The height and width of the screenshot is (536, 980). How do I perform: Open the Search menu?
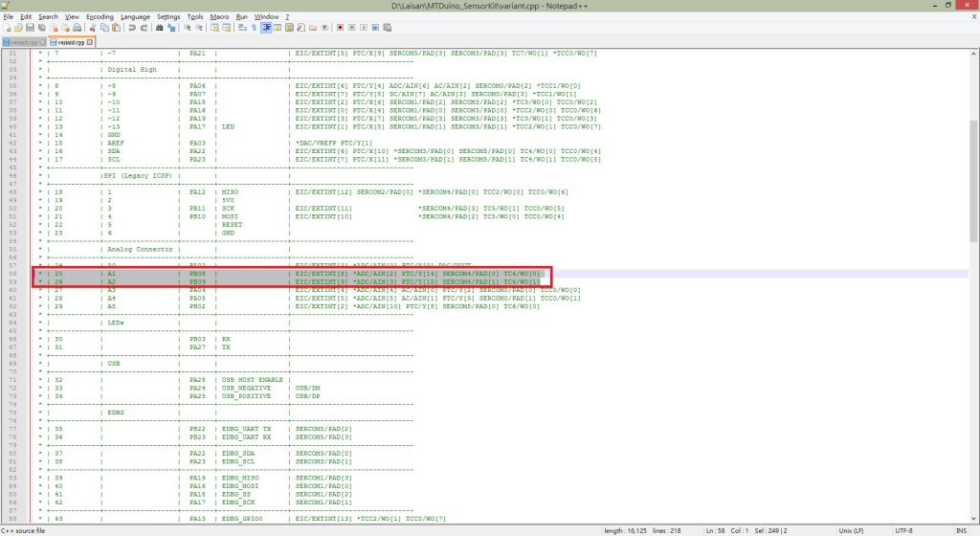pos(48,17)
